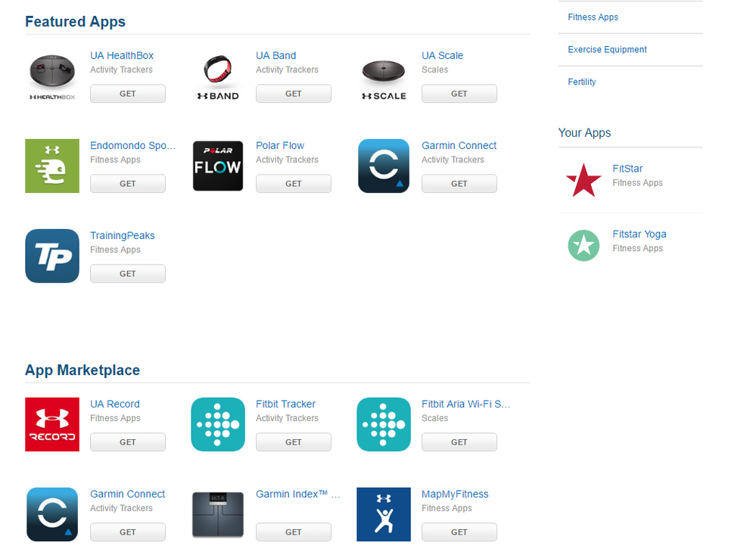Get the UA HealthBox app
Screen dimensions: 756x558
point(128,94)
